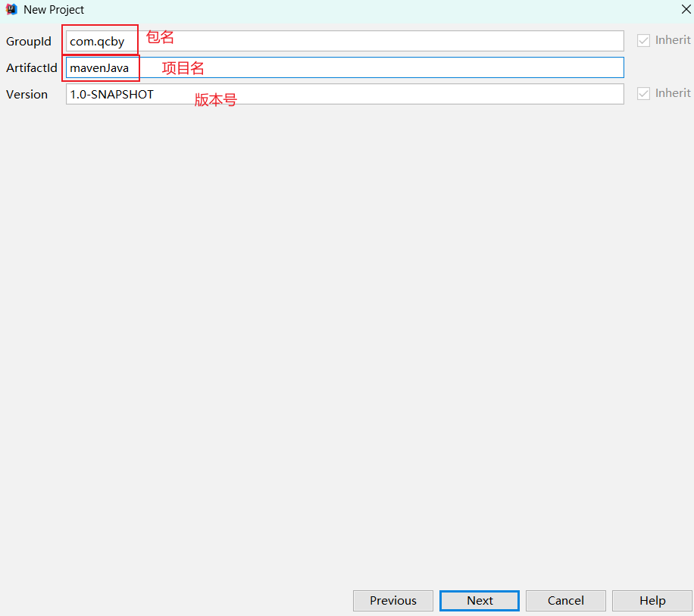This screenshot has width=694, height=616.
Task: Click the GroupId label
Action: (29, 41)
